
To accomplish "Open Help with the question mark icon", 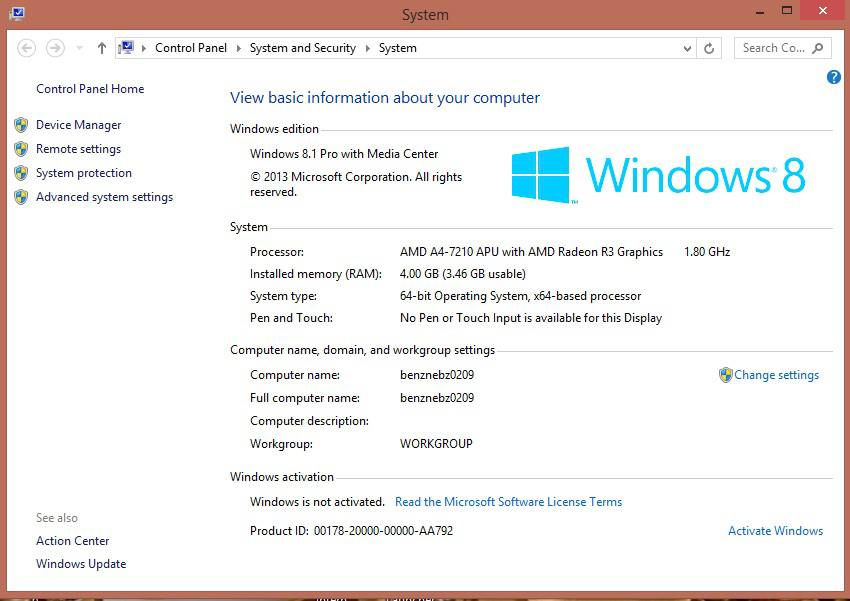I will 834,77.
